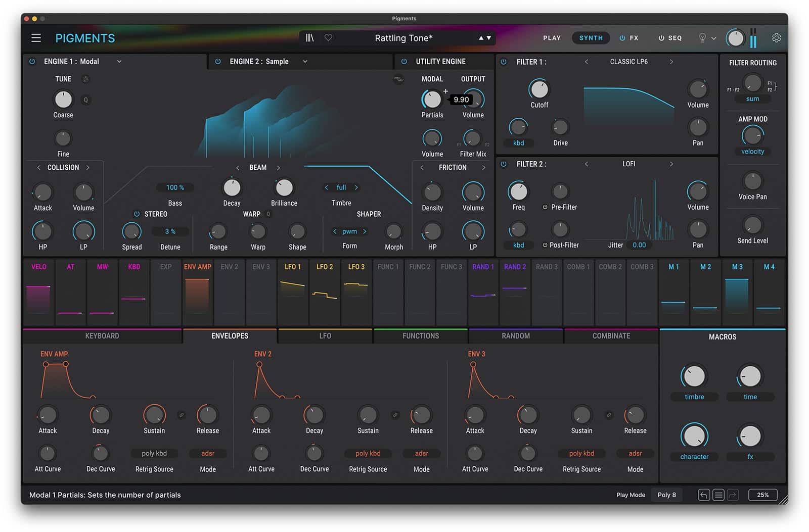Toggle Engine 2 power button
The width and height of the screenshot is (809, 532).
[218, 62]
